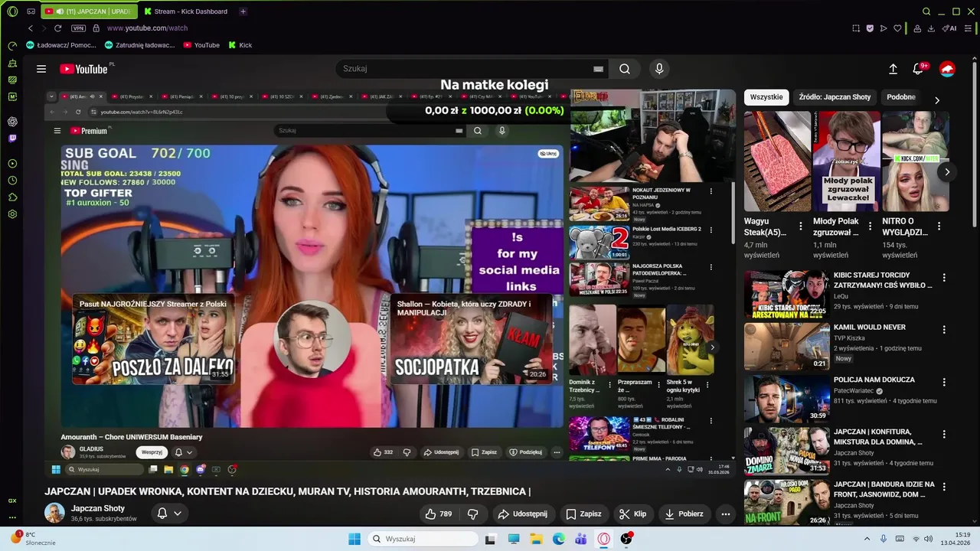Mute the playing YouTube tab speaker
Screen dimensions: 980x551
tap(60, 11)
